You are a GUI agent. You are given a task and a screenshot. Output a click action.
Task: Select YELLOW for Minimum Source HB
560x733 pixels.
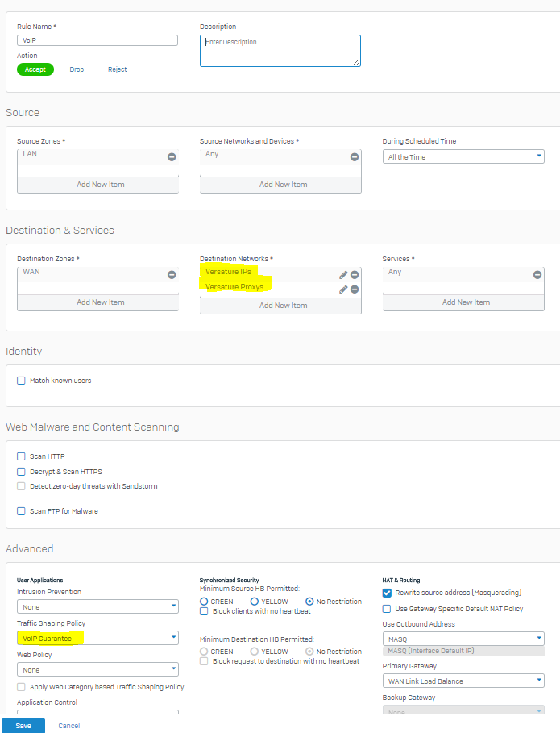pyautogui.click(x=254, y=602)
